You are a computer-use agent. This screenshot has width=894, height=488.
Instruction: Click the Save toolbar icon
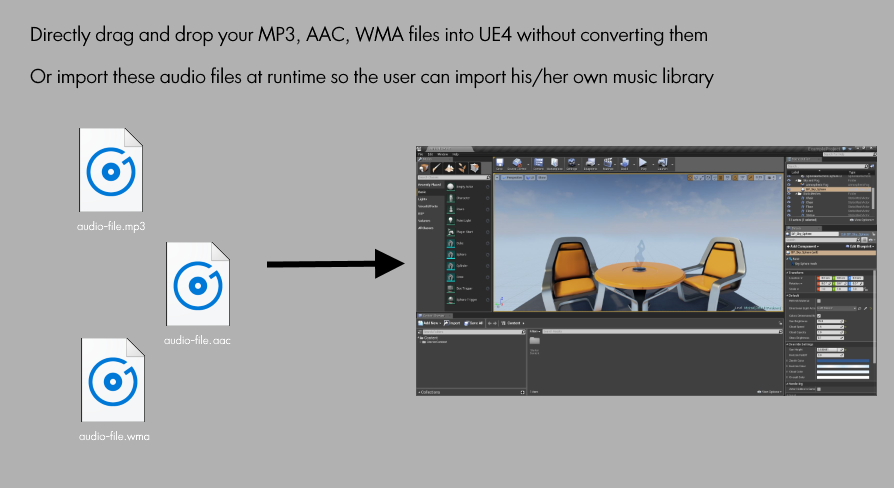click(x=499, y=164)
